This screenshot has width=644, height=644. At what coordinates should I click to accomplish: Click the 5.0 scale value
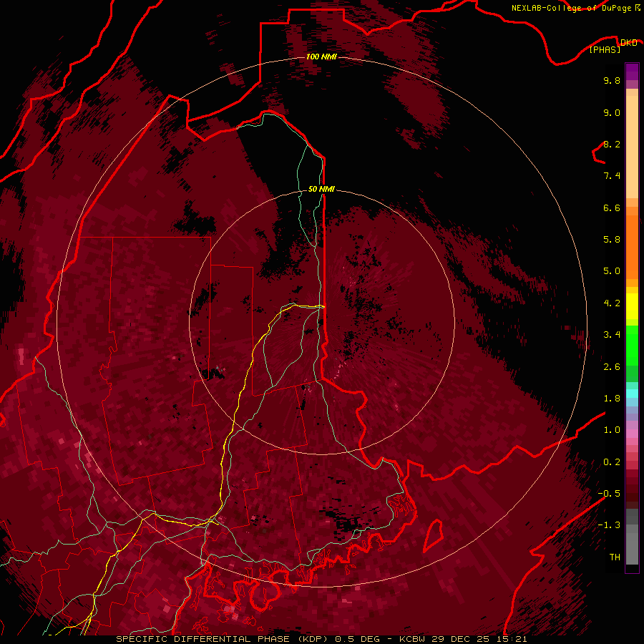(x=612, y=271)
